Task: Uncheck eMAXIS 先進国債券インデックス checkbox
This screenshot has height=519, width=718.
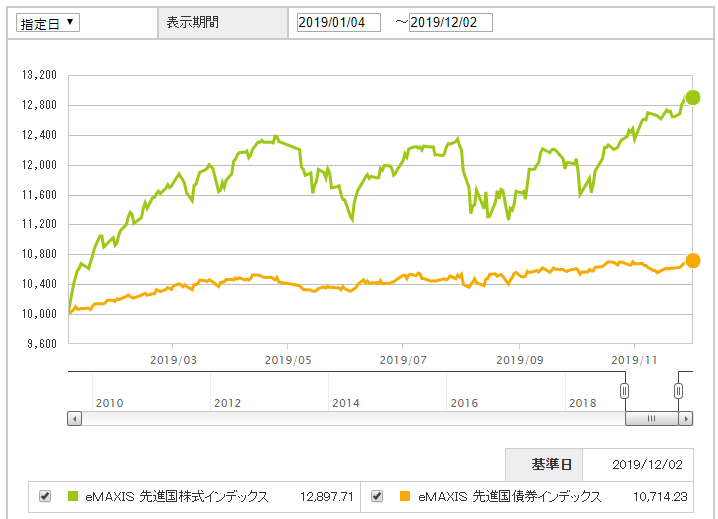Action: pyautogui.click(x=377, y=496)
